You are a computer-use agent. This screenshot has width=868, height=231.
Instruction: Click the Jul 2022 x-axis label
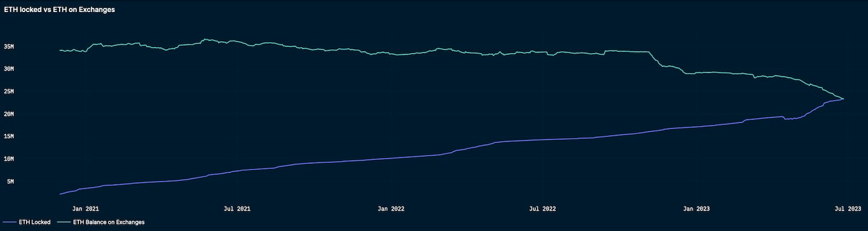coord(542,209)
